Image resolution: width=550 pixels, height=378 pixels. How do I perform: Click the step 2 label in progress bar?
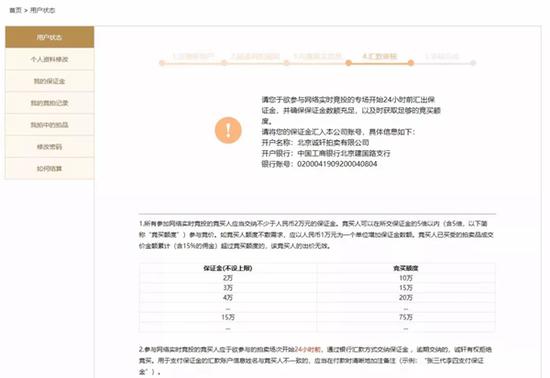(x=255, y=56)
